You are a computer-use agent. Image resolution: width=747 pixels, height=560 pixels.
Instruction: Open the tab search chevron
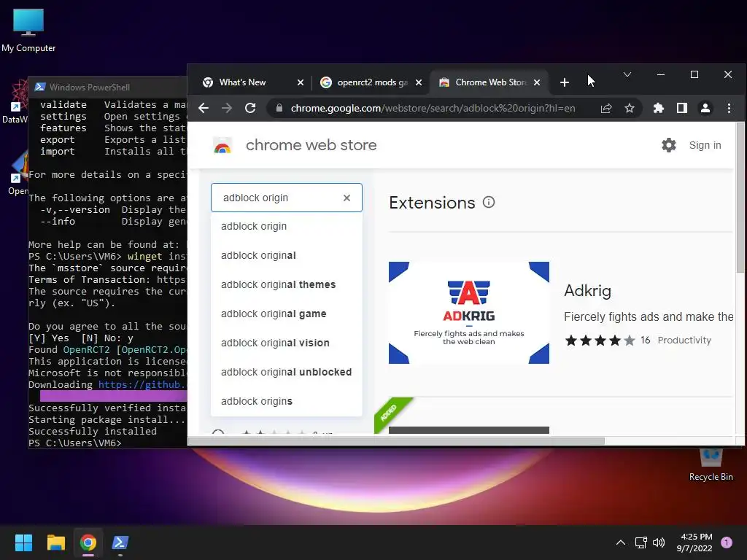[627, 74]
